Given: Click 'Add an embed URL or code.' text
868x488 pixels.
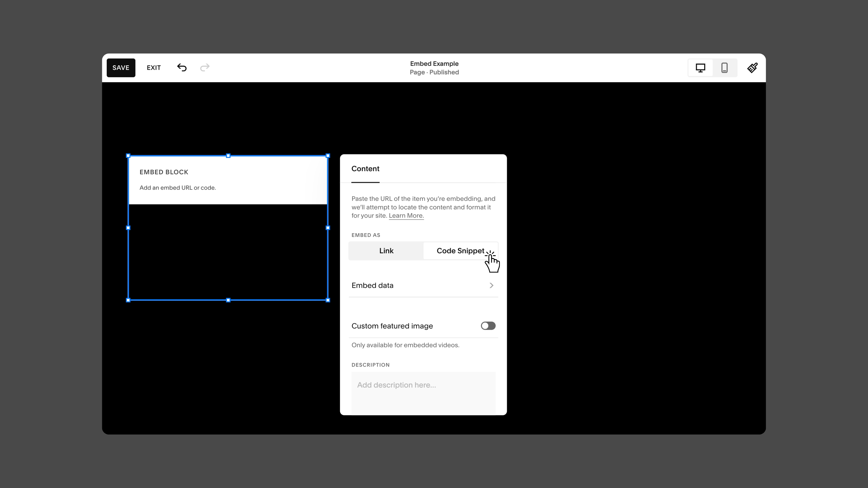Looking at the screenshot, I should [x=178, y=188].
